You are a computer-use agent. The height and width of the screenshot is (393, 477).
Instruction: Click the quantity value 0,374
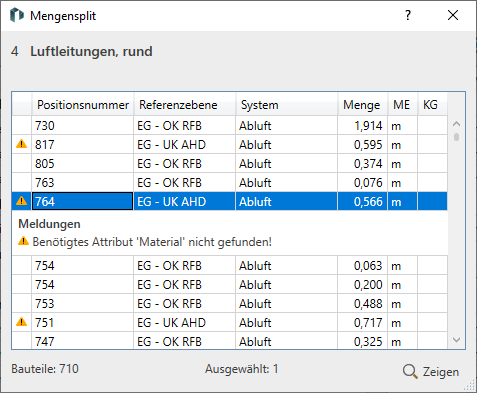[x=368, y=164]
